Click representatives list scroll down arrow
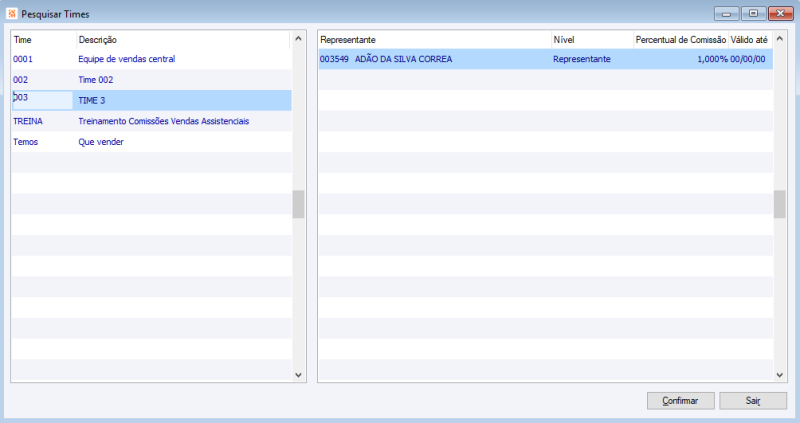Image resolution: width=800 pixels, height=423 pixels. click(780, 375)
